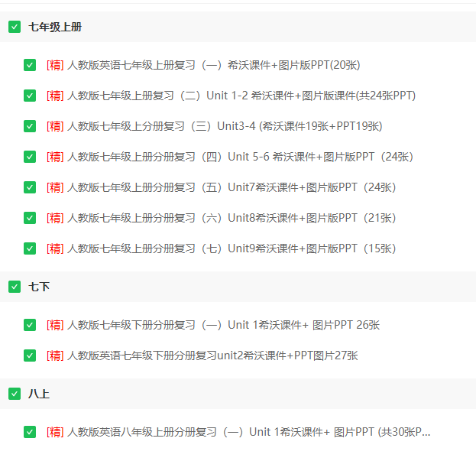Toggle checkbox for 复习（五）Unit7 row
Viewport: 476px width, 461px height.
pyautogui.click(x=30, y=187)
